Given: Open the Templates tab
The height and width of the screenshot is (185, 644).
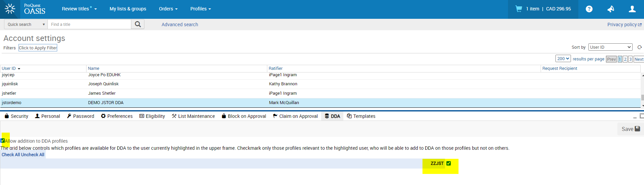Looking at the screenshot, I should [361, 116].
